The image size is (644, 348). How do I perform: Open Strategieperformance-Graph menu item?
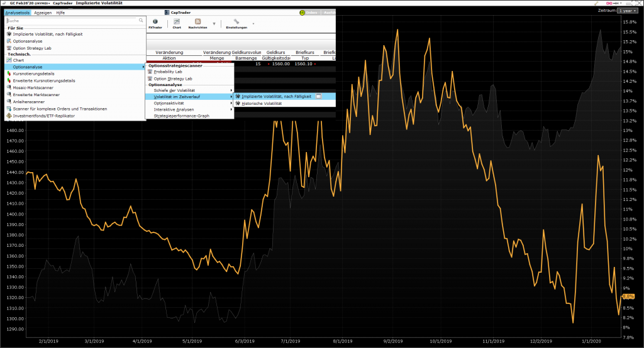pyautogui.click(x=182, y=116)
